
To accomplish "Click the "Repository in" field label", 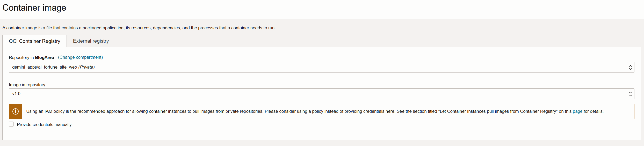I will click(21, 57).
